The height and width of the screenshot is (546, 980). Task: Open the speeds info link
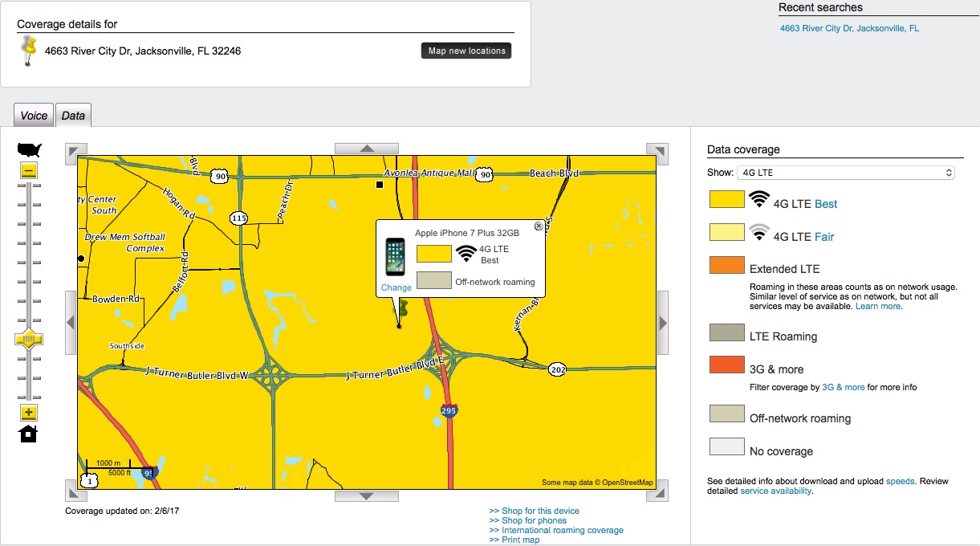click(900, 482)
